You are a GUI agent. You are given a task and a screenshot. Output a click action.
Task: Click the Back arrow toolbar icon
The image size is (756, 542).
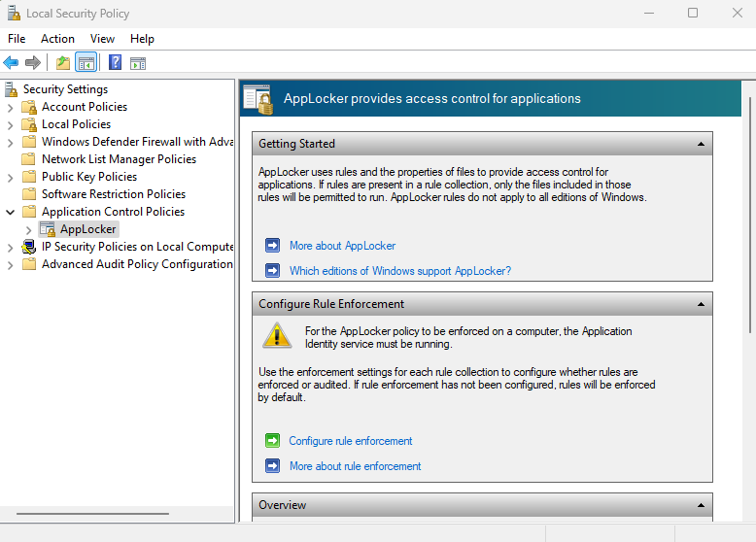(x=12, y=63)
